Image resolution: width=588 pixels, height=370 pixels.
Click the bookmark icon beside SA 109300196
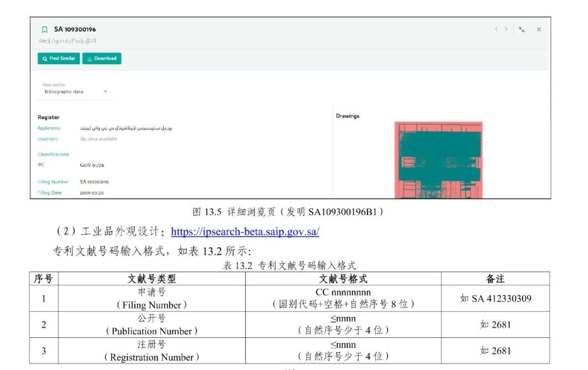click(x=45, y=30)
